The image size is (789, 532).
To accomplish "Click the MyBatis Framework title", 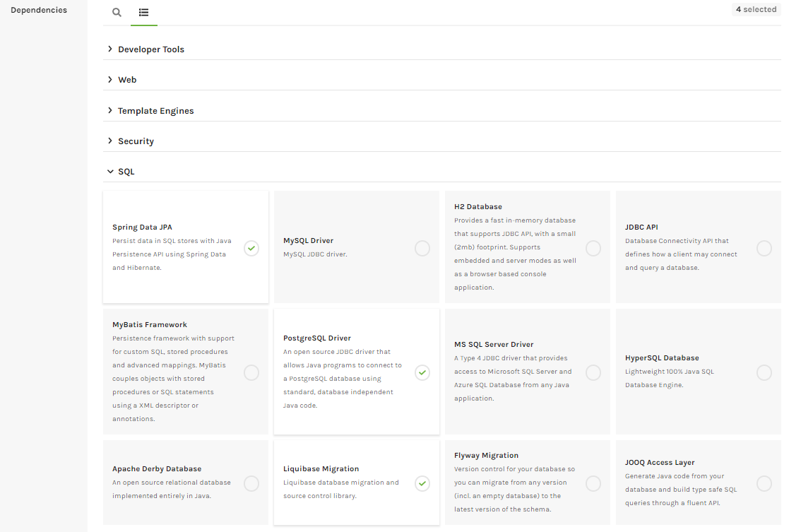I will point(150,324).
